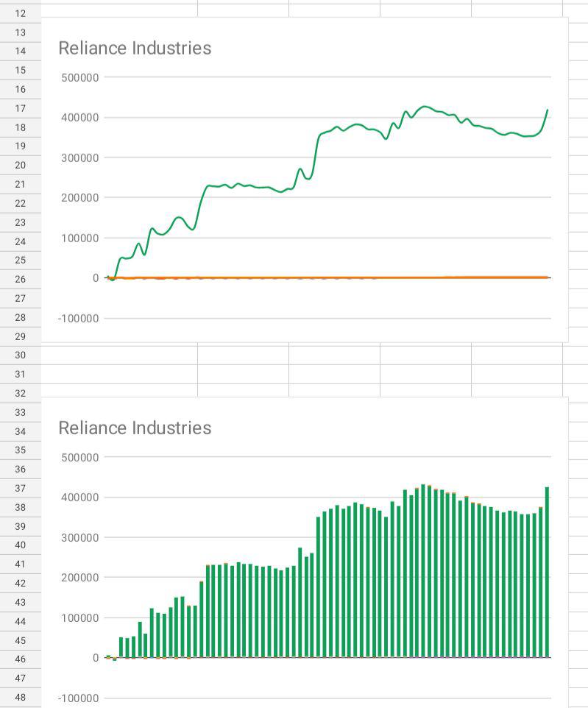Select the last tall green bar in bar chart
588x708 pixels.
pos(547,572)
